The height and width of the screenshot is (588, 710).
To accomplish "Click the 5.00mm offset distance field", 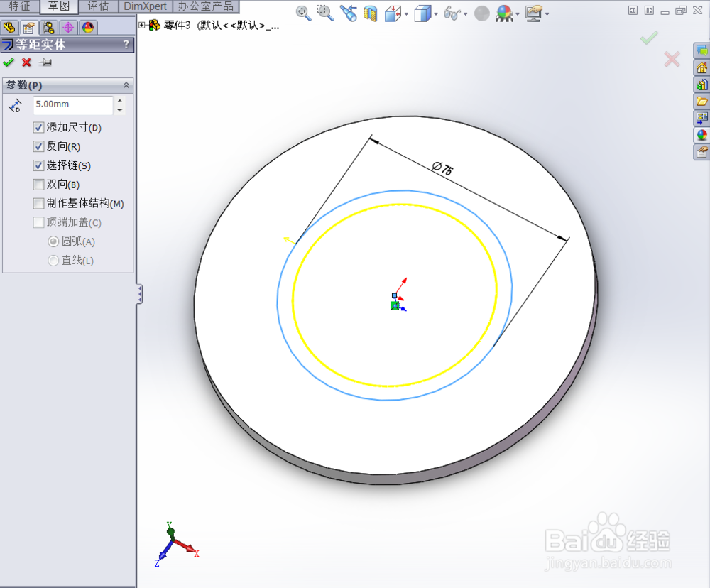I will [x=72, y=104].
